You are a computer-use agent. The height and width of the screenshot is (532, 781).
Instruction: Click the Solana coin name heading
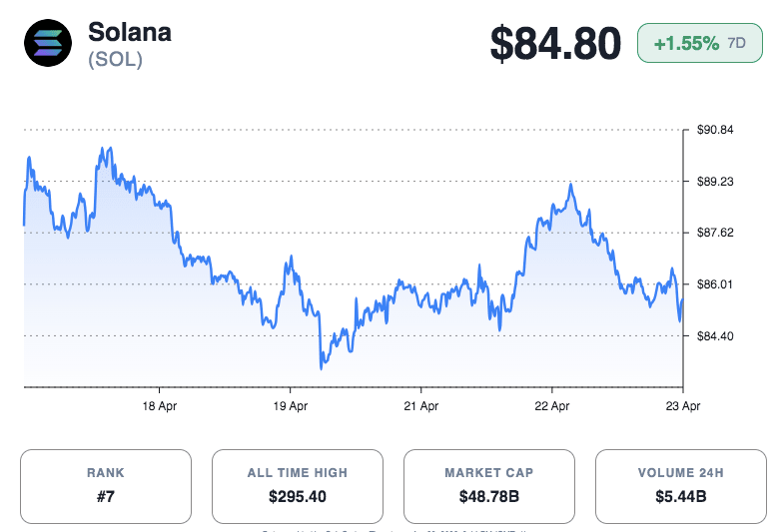click(x=130, y=31)
